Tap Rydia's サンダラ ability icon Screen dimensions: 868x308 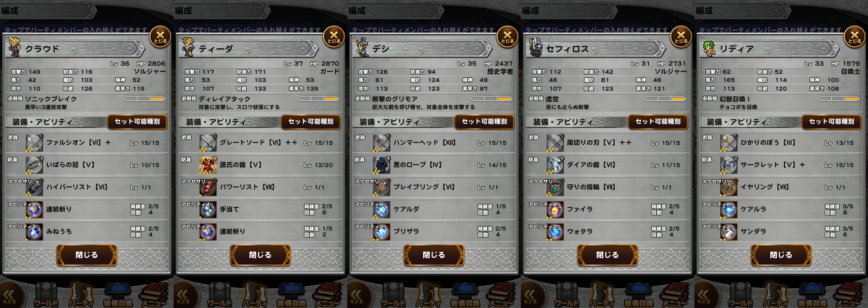click(x=729, y=232)
